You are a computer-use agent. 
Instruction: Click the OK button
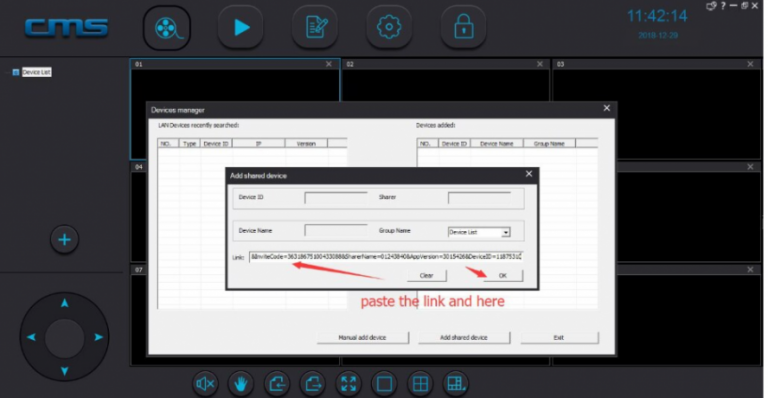click(x=503, y=276)
